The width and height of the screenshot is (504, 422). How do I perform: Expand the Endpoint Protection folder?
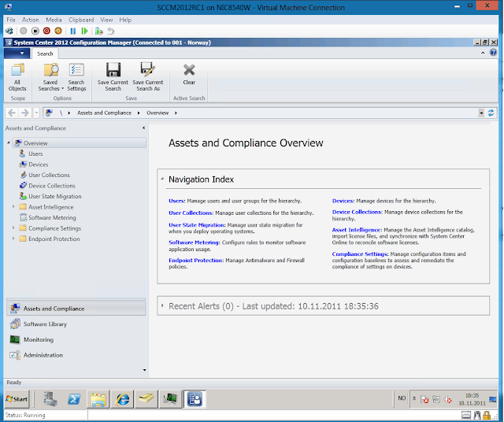click(x=13, y=239)
